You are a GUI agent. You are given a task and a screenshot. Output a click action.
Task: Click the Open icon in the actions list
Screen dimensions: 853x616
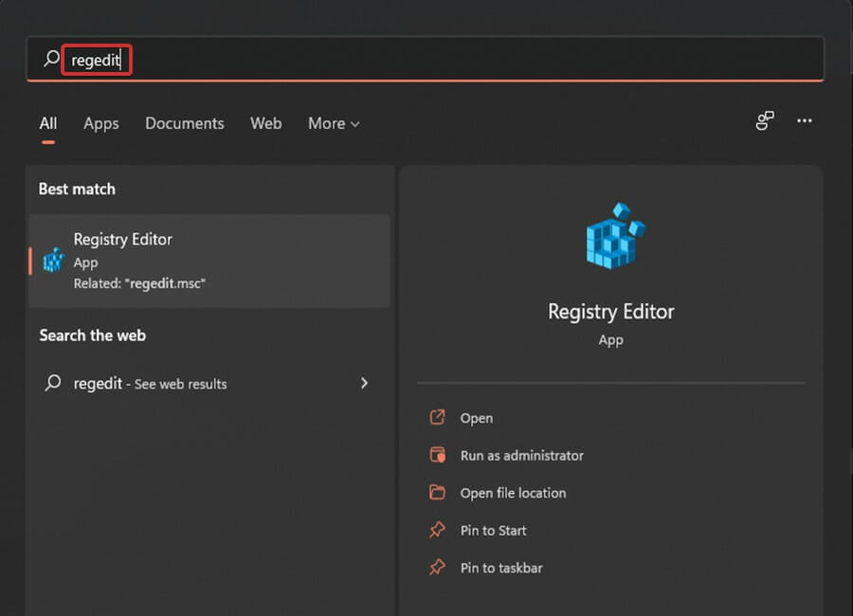(x=437, y=418)
